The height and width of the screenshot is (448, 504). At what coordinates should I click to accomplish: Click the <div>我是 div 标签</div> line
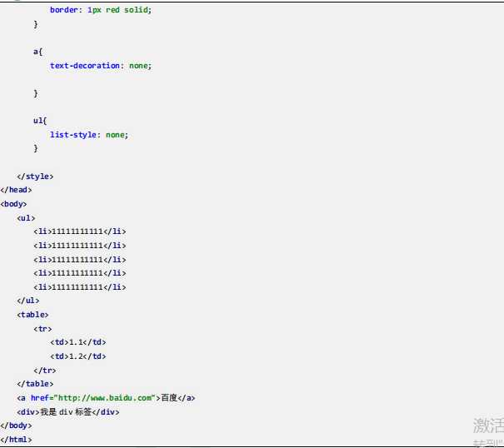(x=67, y=412)
